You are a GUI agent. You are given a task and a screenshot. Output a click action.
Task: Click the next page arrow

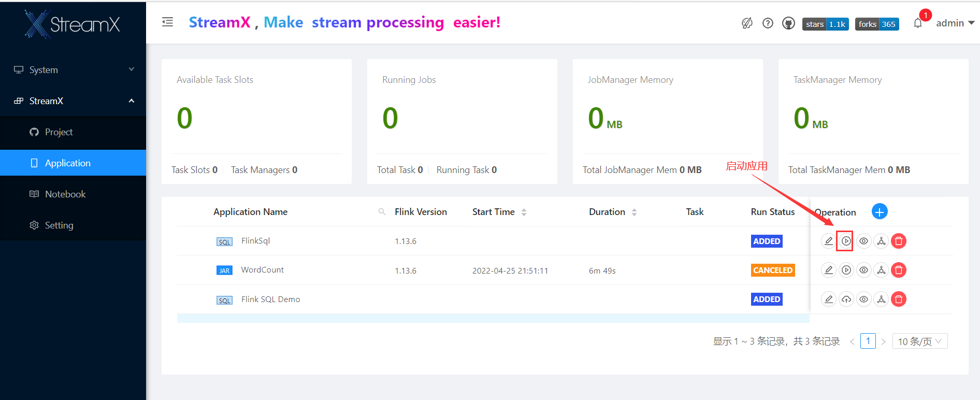(884, 341)
